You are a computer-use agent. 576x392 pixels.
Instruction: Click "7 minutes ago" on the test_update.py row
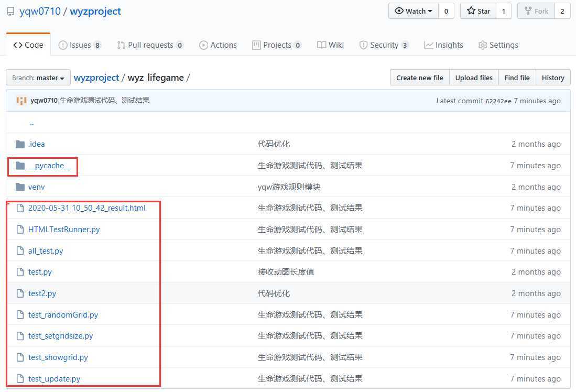click(x=535, y=379)
